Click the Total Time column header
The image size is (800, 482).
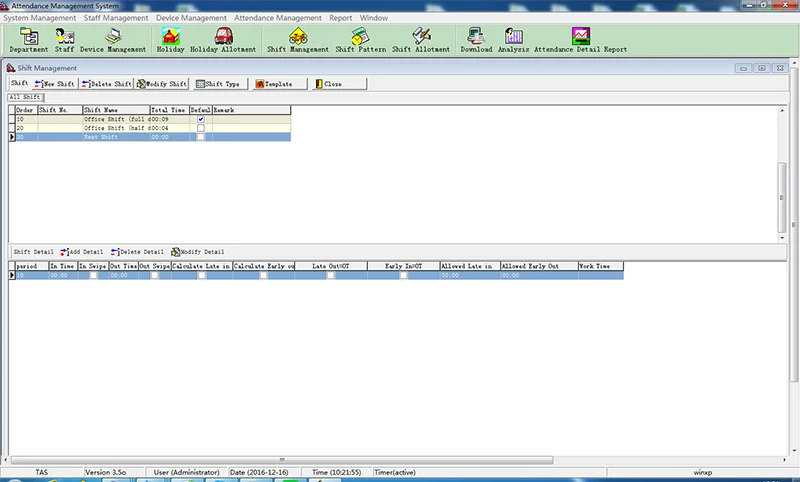click(170, 110)
